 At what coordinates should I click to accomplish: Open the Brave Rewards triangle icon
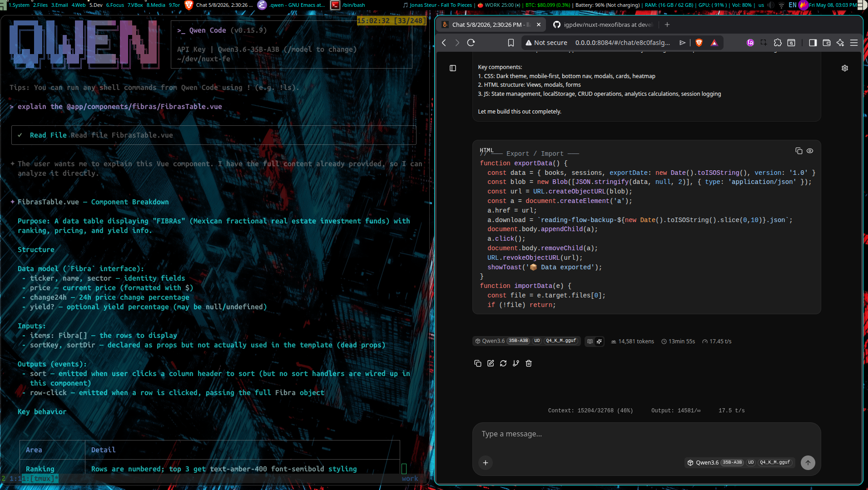714,43
